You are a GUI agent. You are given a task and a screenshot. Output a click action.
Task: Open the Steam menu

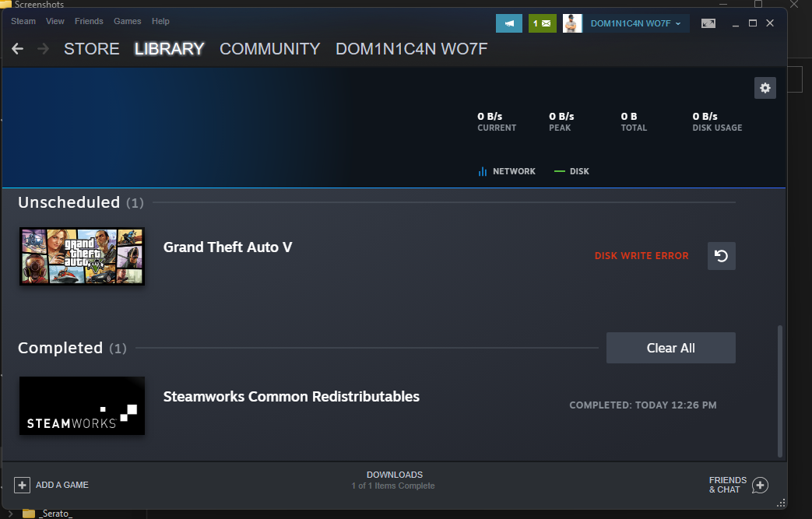click(x=23, y=21)
